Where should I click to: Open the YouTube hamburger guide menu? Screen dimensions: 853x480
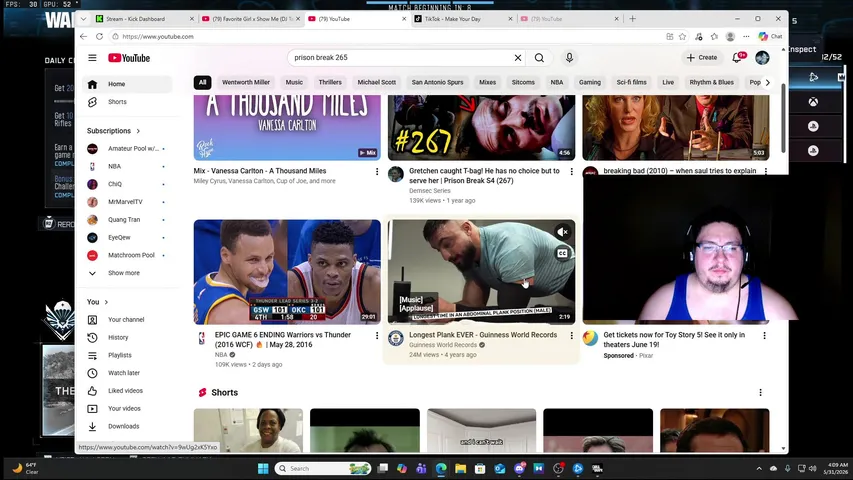click(92, 58)
